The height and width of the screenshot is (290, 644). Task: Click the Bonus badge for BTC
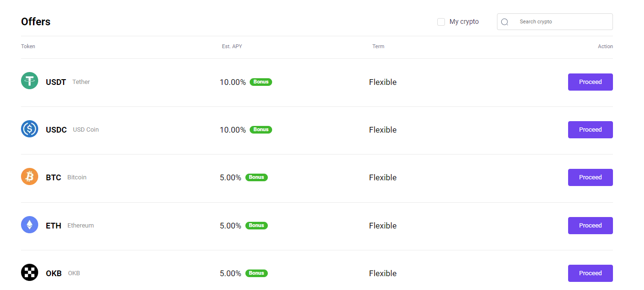point(256,177)
